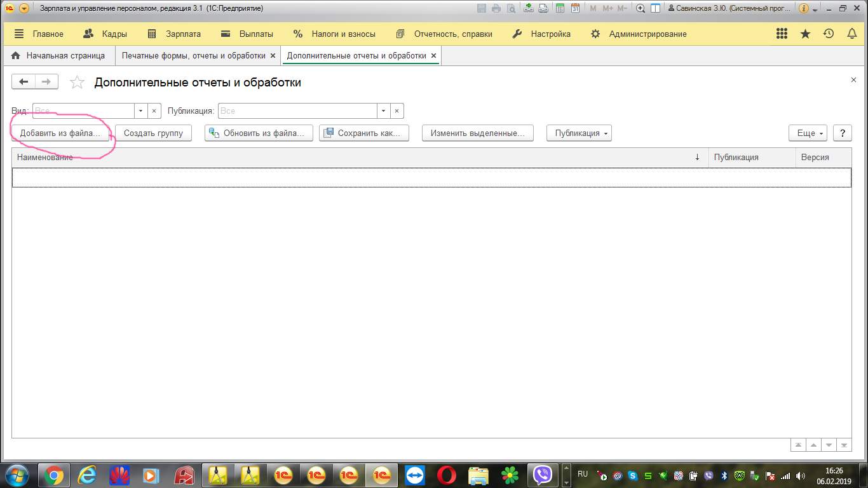Click the Вид filter input field
This screenshot has height=488, width=868.
[x=83, y=111]
